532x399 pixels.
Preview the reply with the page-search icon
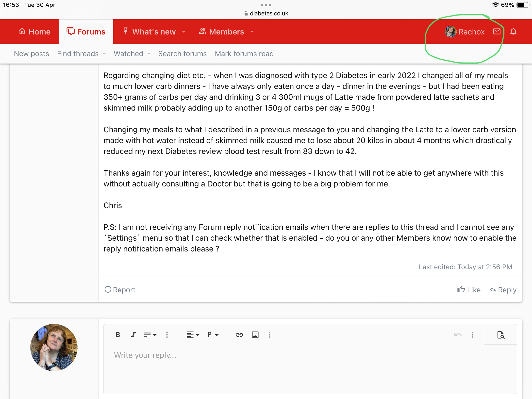pyautogui.click(x=500, y=335)
